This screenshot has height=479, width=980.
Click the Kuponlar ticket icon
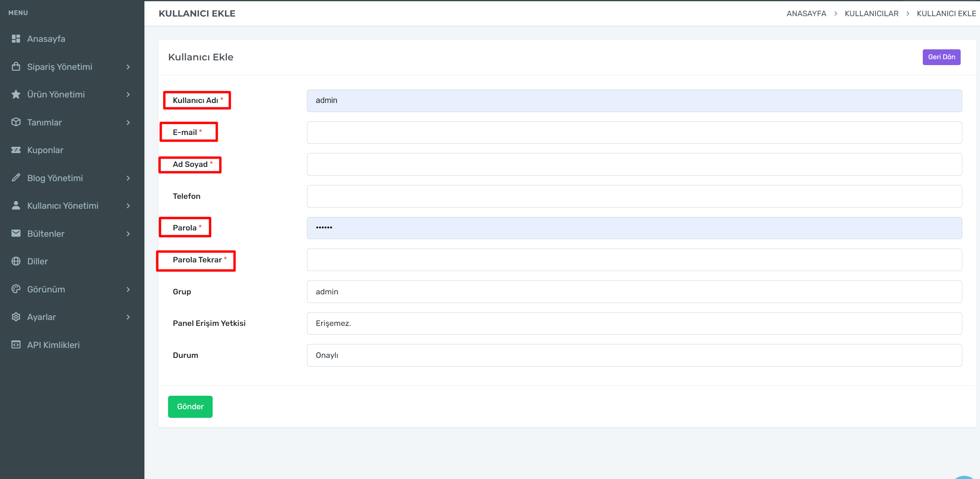(16, 150)
